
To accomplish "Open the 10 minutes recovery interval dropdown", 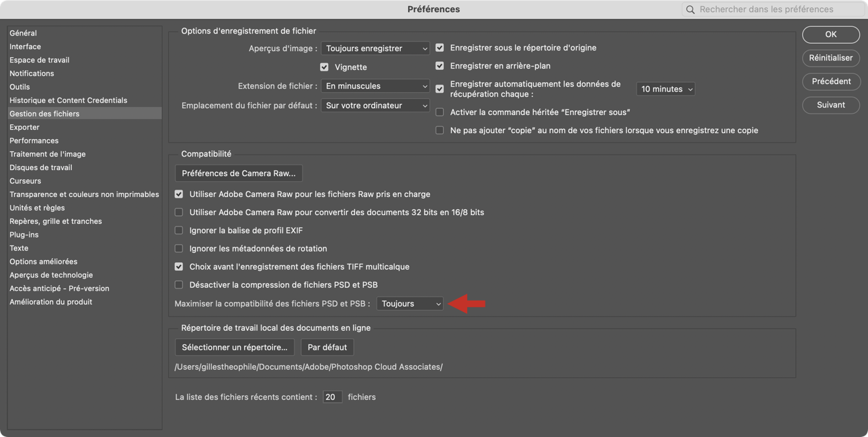I will 665,89.
